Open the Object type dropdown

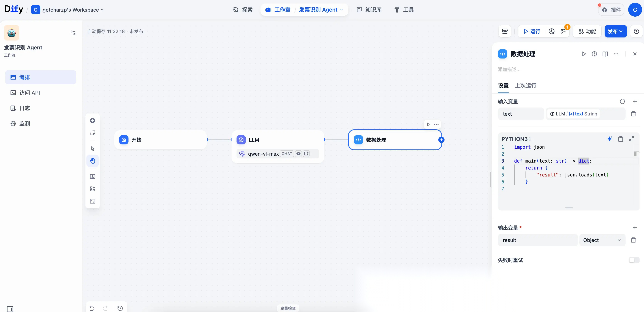click(602, 240)
